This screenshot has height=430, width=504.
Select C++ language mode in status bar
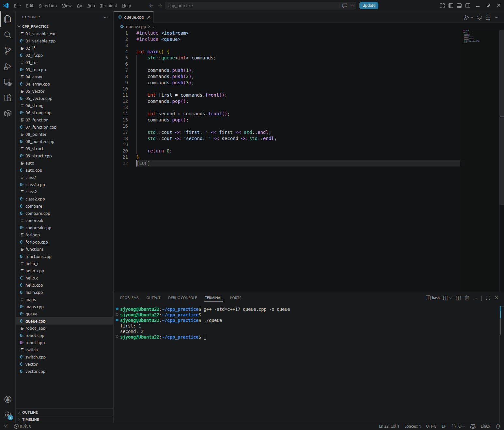462,426
